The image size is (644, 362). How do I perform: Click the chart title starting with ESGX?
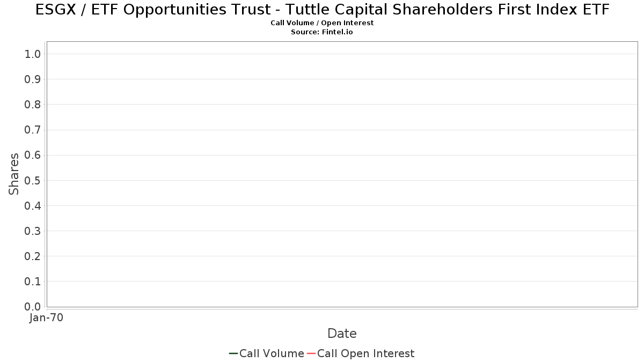tap(322, 10)
